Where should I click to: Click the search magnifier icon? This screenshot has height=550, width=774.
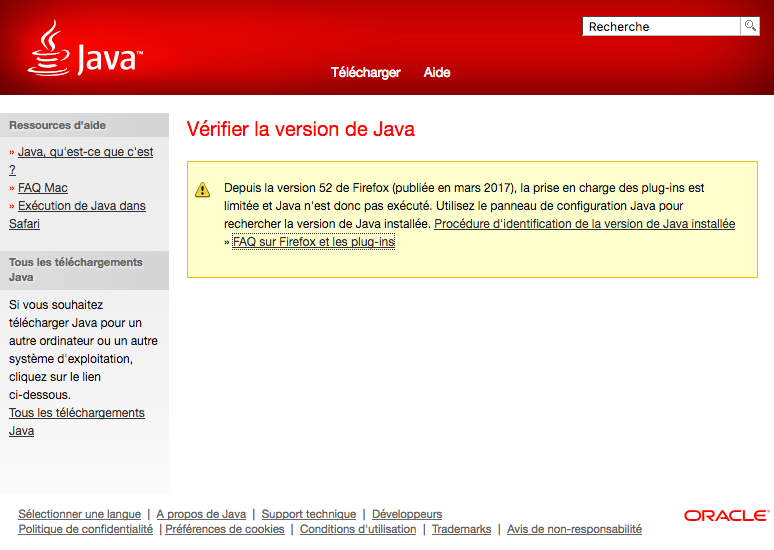(750, 26)
